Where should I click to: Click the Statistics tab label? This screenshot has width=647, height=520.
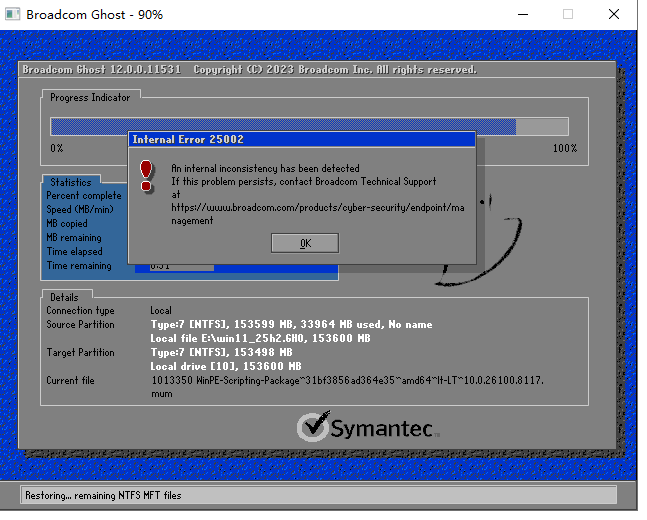coord(72,184)
